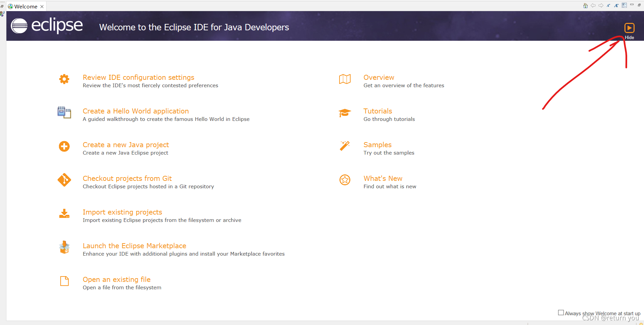Open the Samples link

[377, 145]
